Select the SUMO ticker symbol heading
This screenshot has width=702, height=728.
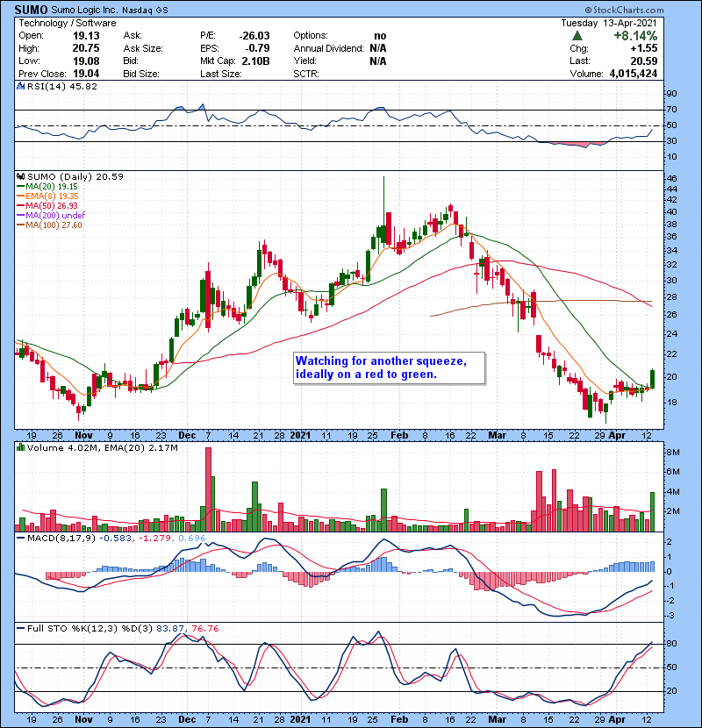(x=31, y=10)
